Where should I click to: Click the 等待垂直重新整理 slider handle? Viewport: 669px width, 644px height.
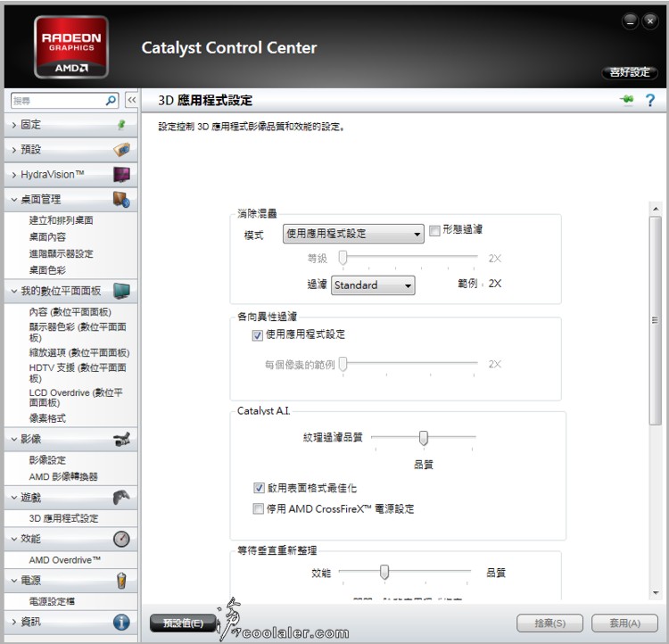pos(384,572)
